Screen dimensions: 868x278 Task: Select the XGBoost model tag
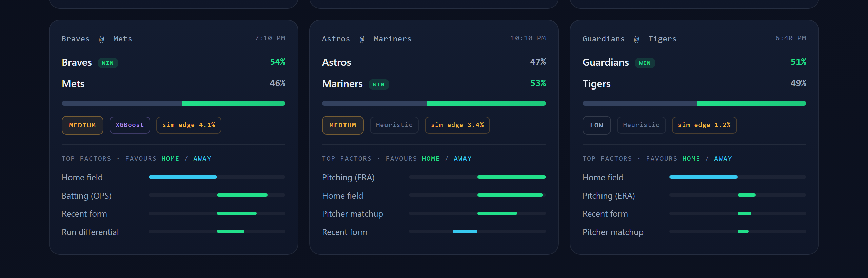(x=130, y=125)
